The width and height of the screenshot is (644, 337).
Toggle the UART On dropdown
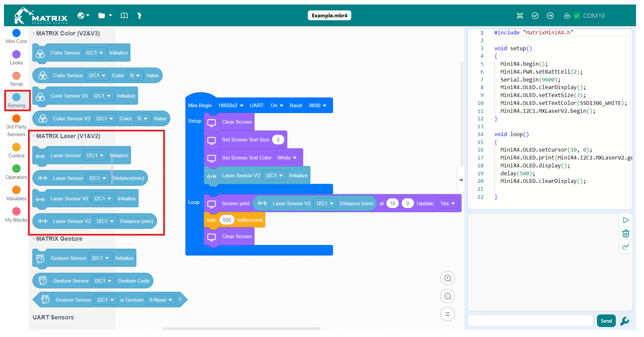[276, 106]
